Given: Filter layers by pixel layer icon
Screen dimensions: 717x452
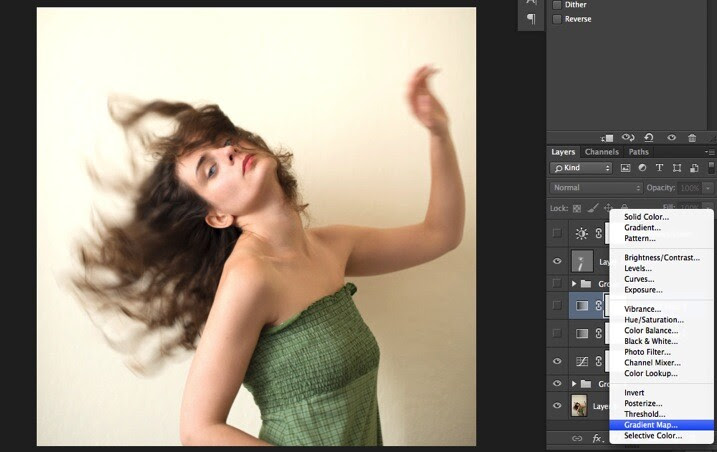Looking at the screenshot, I should (x=625, y=168).
